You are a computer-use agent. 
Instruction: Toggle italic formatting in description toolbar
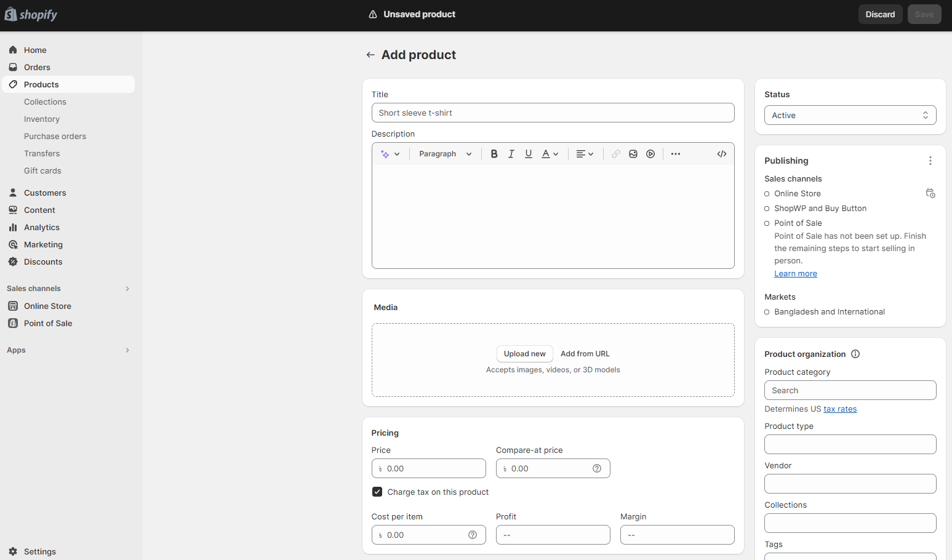(x=511, y=154)
